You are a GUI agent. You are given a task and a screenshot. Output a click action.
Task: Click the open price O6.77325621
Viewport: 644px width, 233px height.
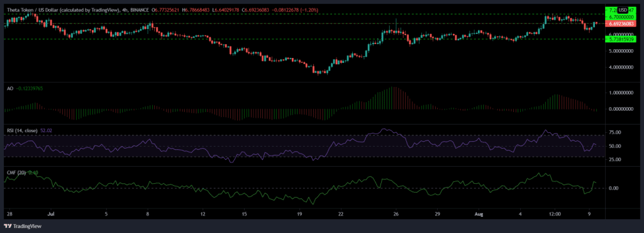[166, 9]
